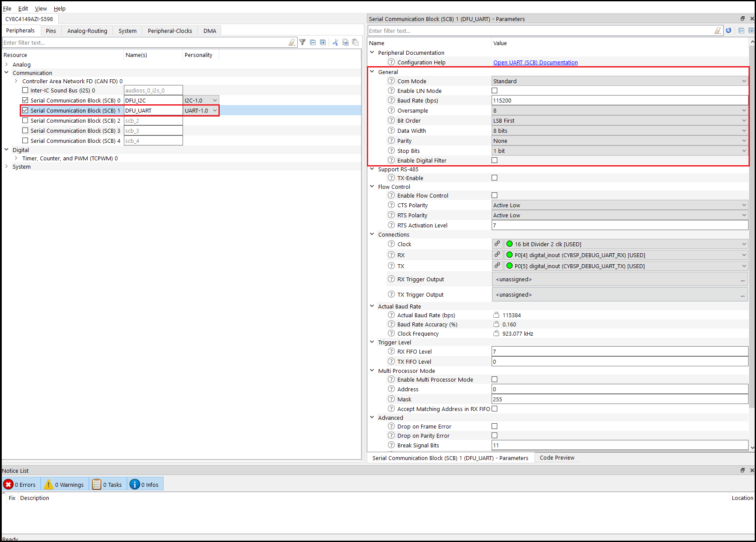Image resolution: width=756 pixels, height=542 pixels.
Task: Expand all parameter groups icon
Action: 751,31
